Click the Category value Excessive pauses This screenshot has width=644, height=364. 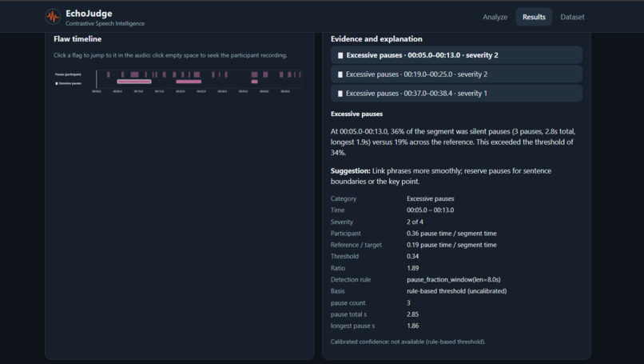click(431, 198)
